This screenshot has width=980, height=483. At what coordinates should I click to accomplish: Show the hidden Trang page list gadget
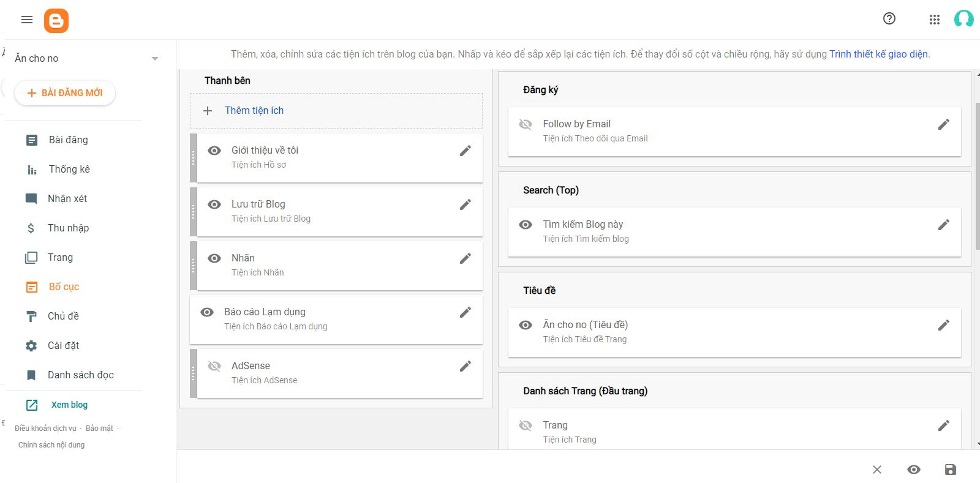click(526, 425)
